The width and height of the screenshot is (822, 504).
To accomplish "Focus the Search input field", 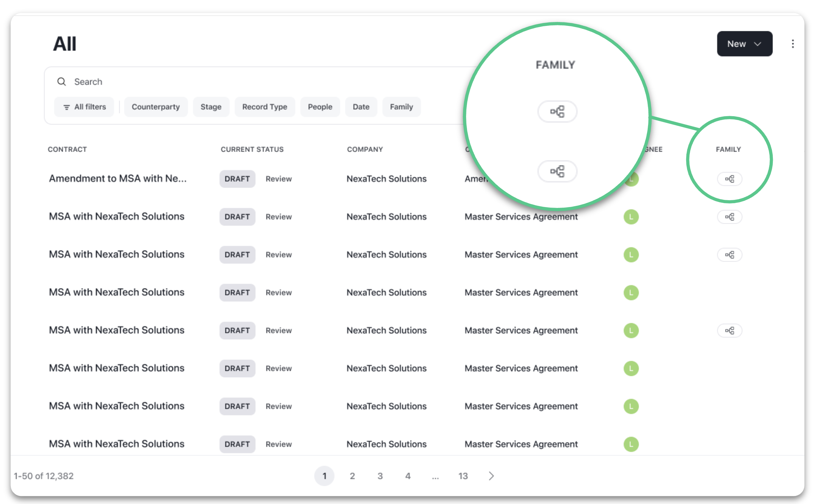I will 260,82.
